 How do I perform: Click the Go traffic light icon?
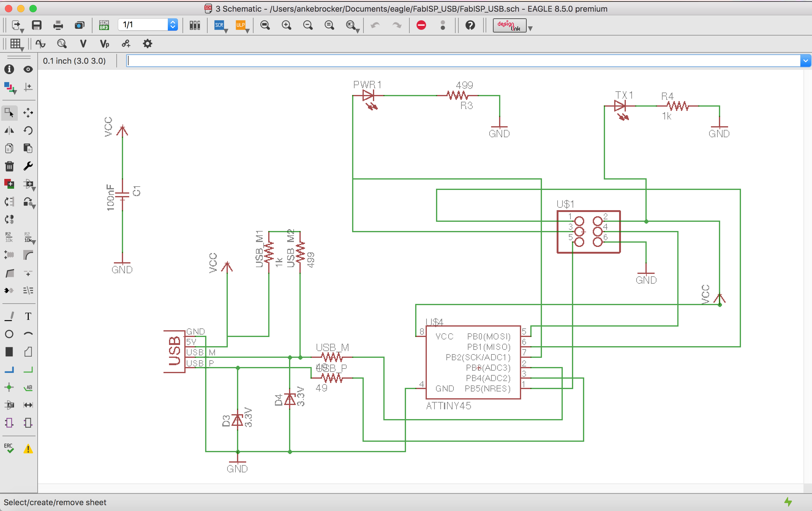(443, 25)
